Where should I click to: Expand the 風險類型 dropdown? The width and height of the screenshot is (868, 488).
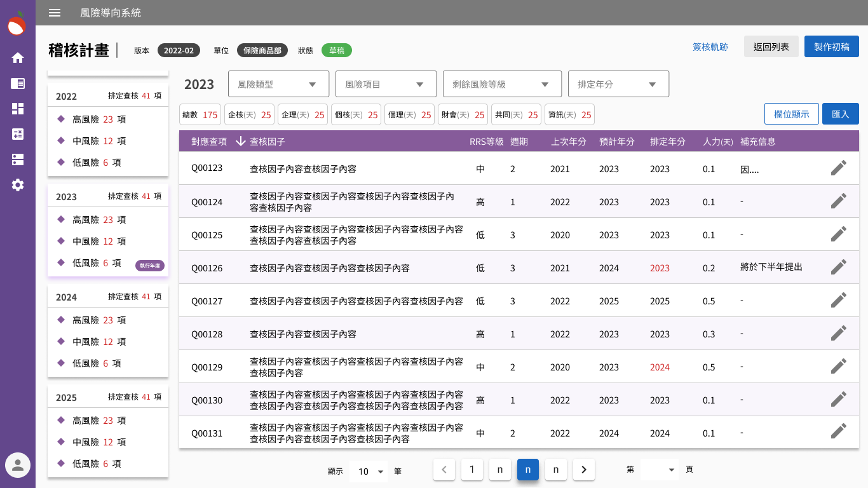(278, 84)
